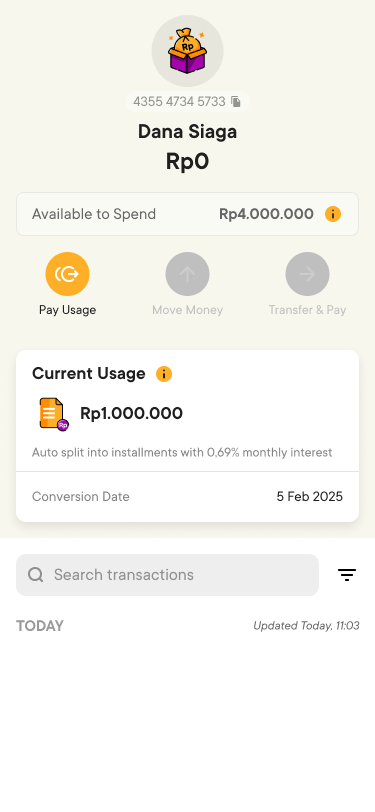Tap the Updated Today, 11:03 timestamp
The height and width of the screenshot is (812, 375).
(306, 626)
